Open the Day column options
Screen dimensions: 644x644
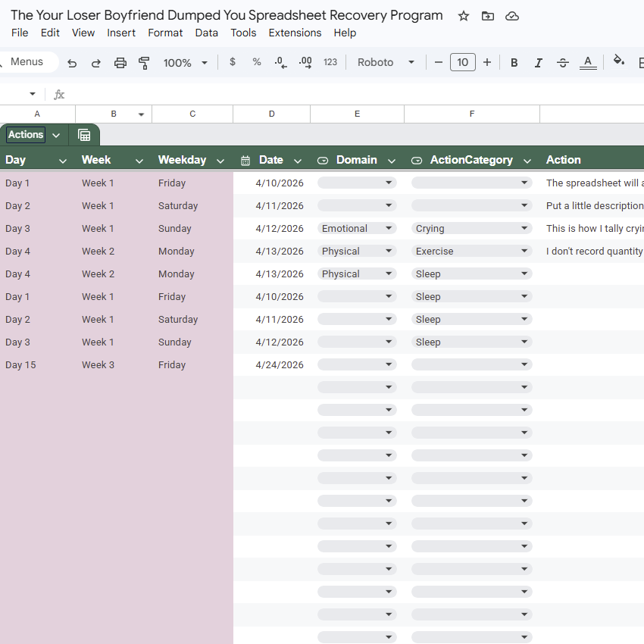(62, 161)
